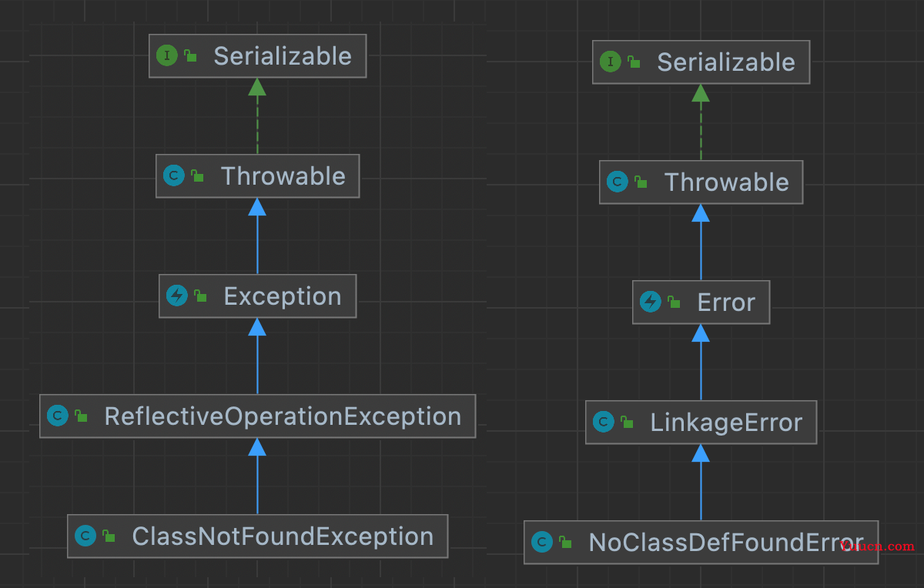The image size is (924, 588).
Task: Click the green lock icon on LinkageError
Action: pos(627,422)
